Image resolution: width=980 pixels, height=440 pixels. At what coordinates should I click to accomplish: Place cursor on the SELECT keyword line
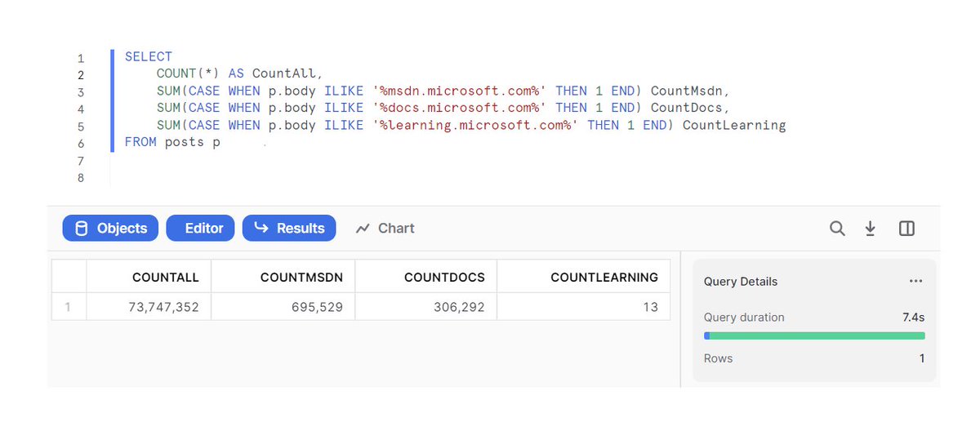click(x=149, y=56)
